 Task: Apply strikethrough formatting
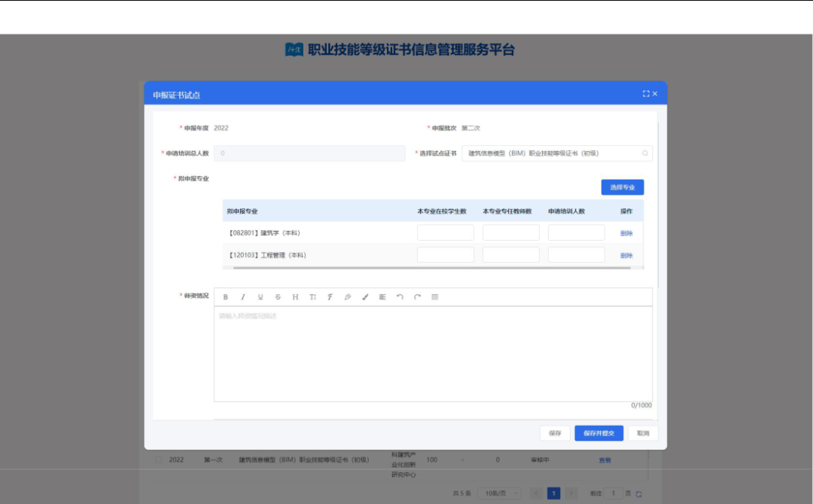tap(278, 297)
